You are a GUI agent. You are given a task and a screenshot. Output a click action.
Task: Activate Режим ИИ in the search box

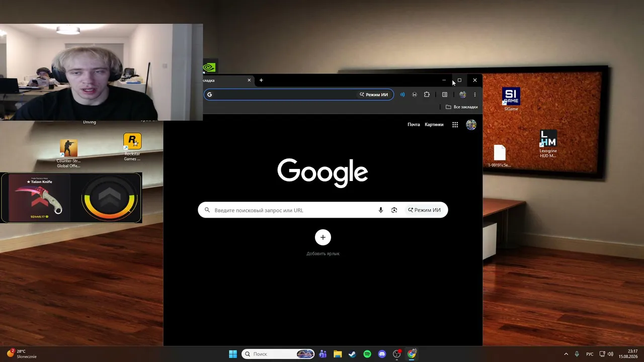click(x=424, y=210)
